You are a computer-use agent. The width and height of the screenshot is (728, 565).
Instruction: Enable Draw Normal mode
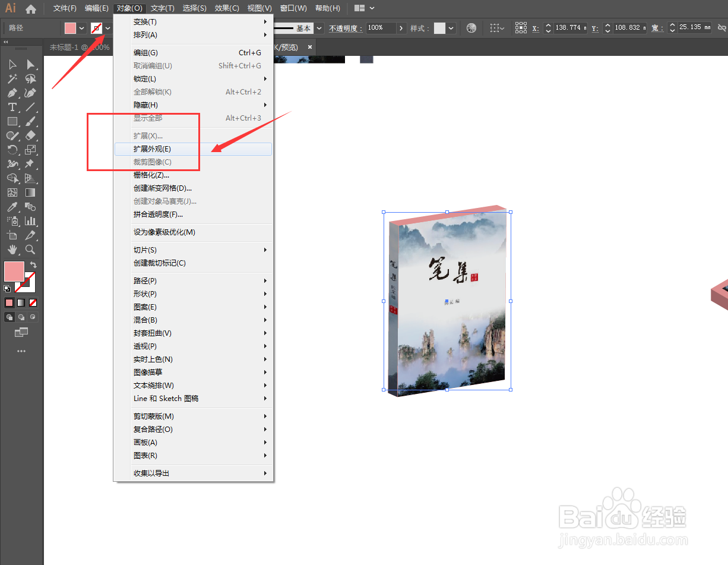coord(10,317)
